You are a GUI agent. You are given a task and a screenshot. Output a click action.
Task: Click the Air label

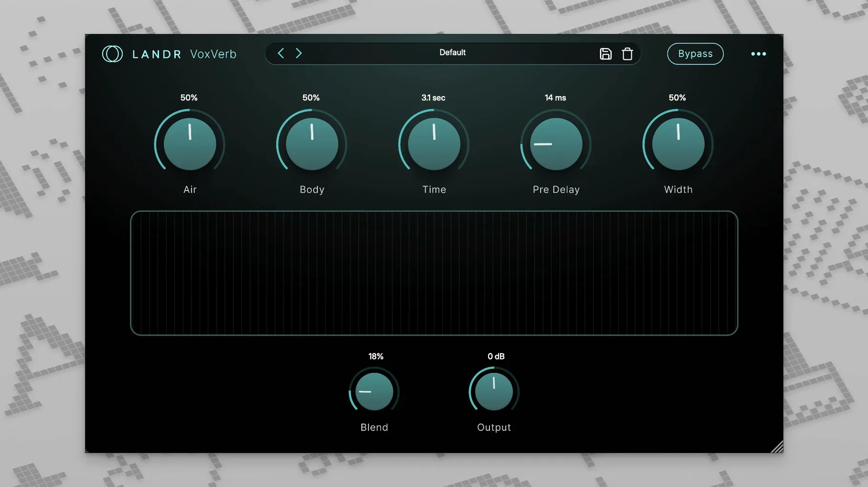190,189
